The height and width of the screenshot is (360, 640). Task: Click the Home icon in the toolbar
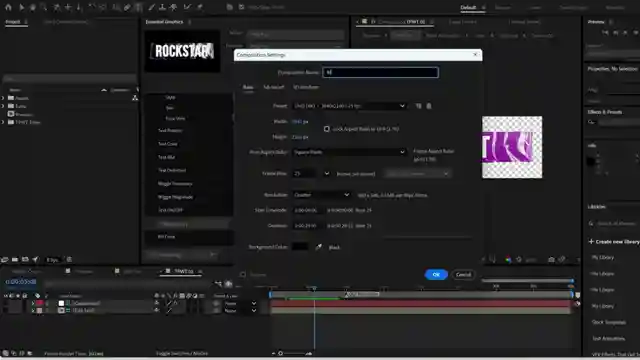coord(8,7)
